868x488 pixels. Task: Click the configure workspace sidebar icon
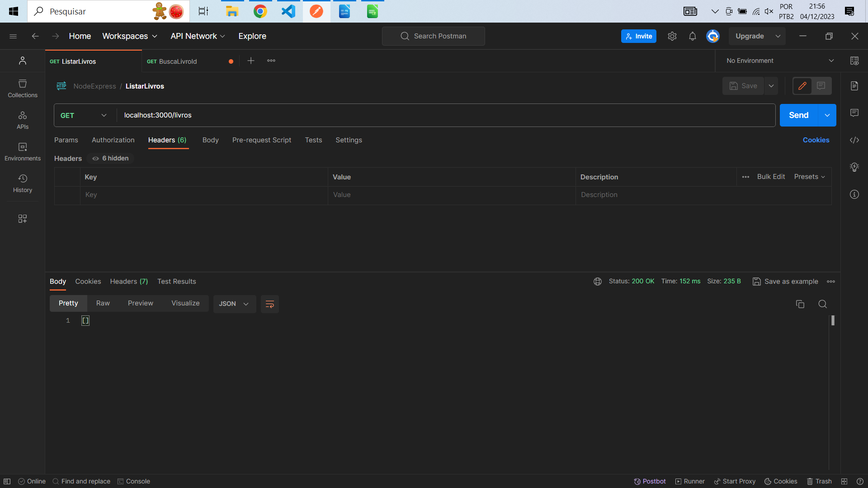[x=23, y=219]
